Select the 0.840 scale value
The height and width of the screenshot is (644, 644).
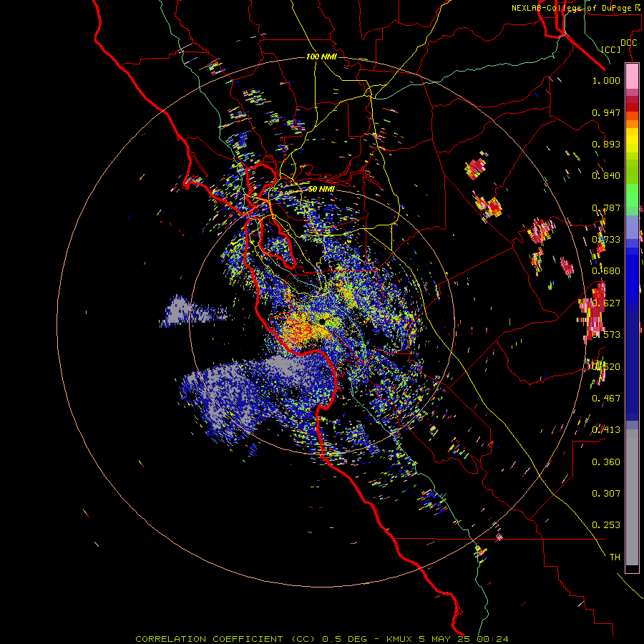606,176
